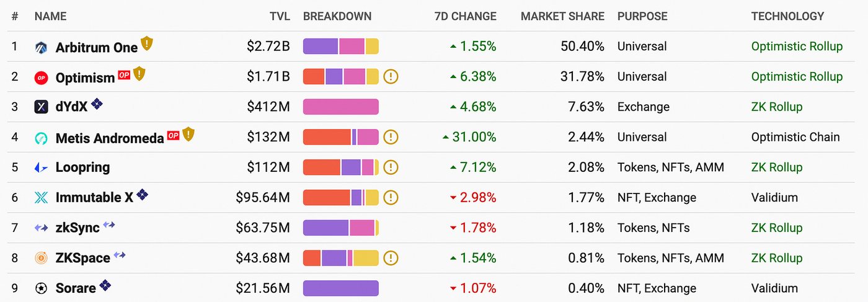Image resolution: width=868 pixels, height=302 pixels.
Task: Click the zkSync arrows badge next to ZKSpace
Action: (x=120, y=255)
